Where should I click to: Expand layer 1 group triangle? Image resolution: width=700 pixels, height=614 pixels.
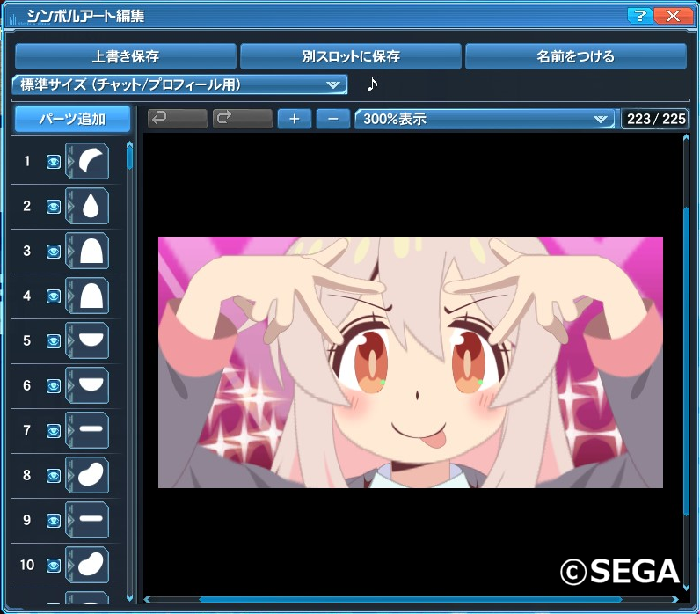coord(70,161)
